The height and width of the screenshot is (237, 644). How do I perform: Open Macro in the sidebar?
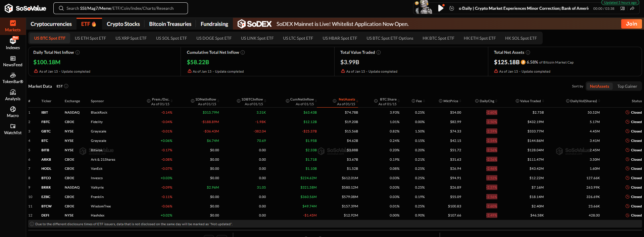coord(13,112)
